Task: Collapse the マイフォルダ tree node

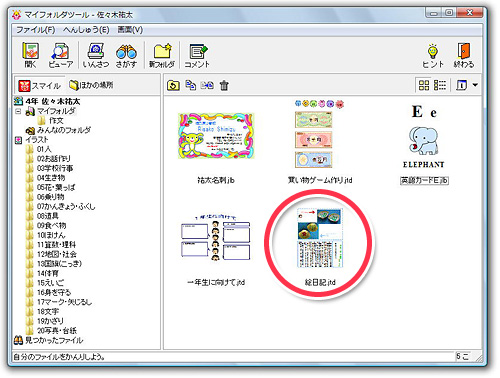Action: 18,111
